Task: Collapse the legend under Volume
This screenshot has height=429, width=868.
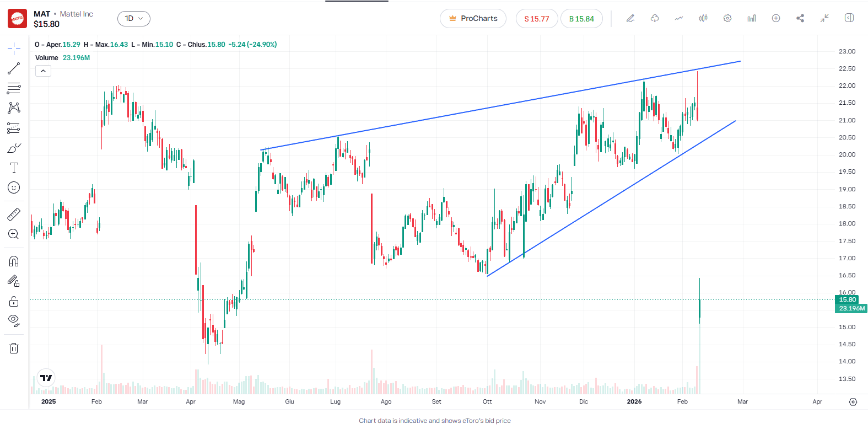Action: 43,71
